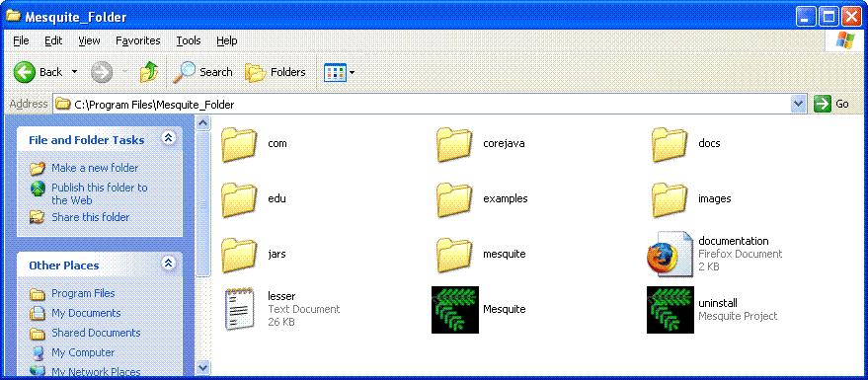Click the 'corejava' folder name
Viewport: 868px width, 380px height.
(504, 144)
